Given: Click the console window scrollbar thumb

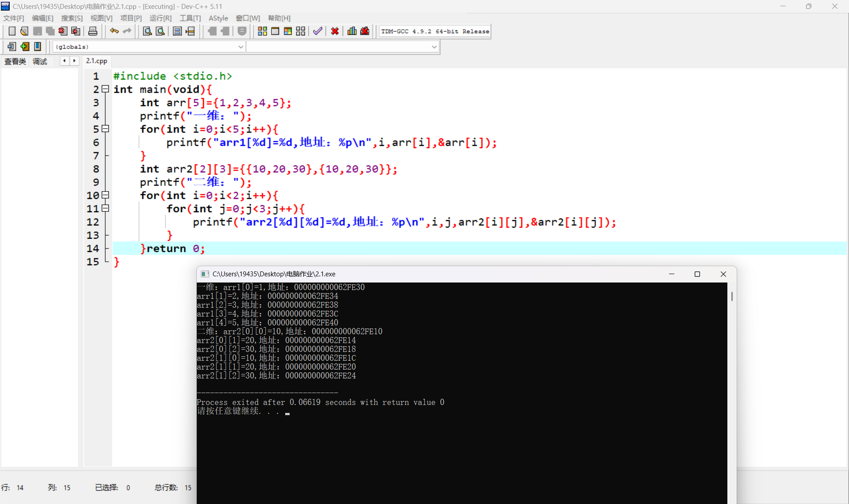Looking at the screenshot, I should click(732, 296).
